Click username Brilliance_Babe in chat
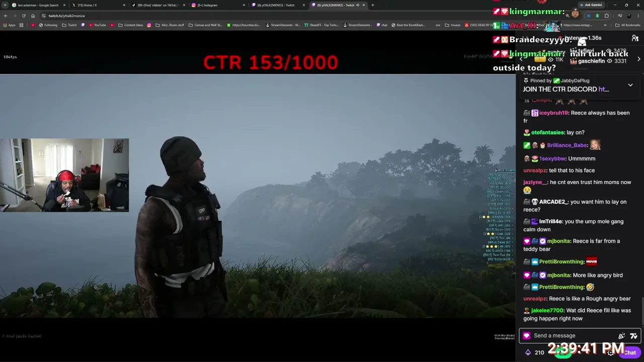Viewport: 644px width, 362px height. tap(568, 145)
